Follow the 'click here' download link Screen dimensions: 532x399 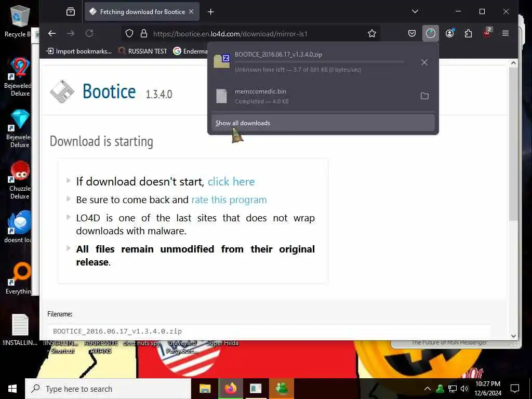tap(231, 181)
